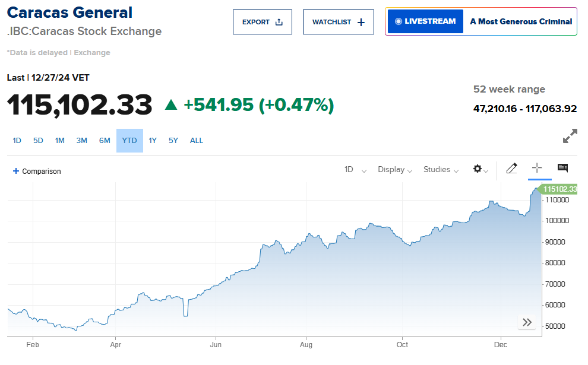Select the 1D time range tab
588x365 pixels.
(x=17, y=141)
